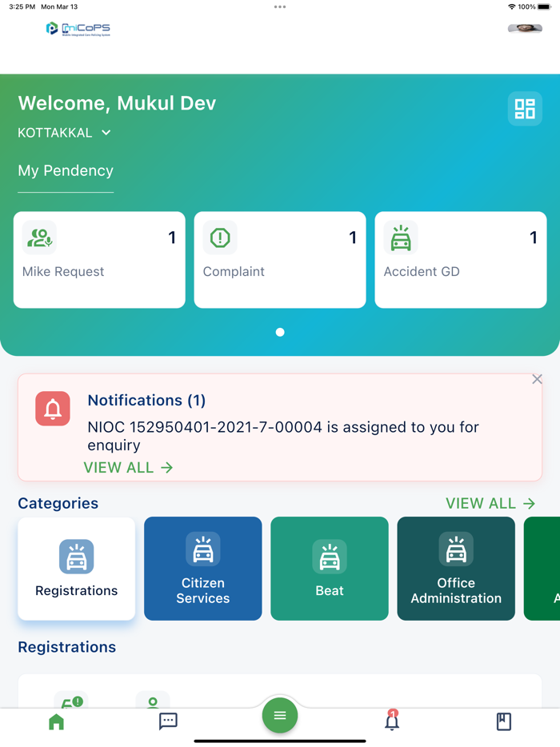Image resolution: width=560 pixels, height=747 pixels.
Task: Open notification about NIOC enquiry assignment
Action: pyautogui.click(x=283, y=436)
